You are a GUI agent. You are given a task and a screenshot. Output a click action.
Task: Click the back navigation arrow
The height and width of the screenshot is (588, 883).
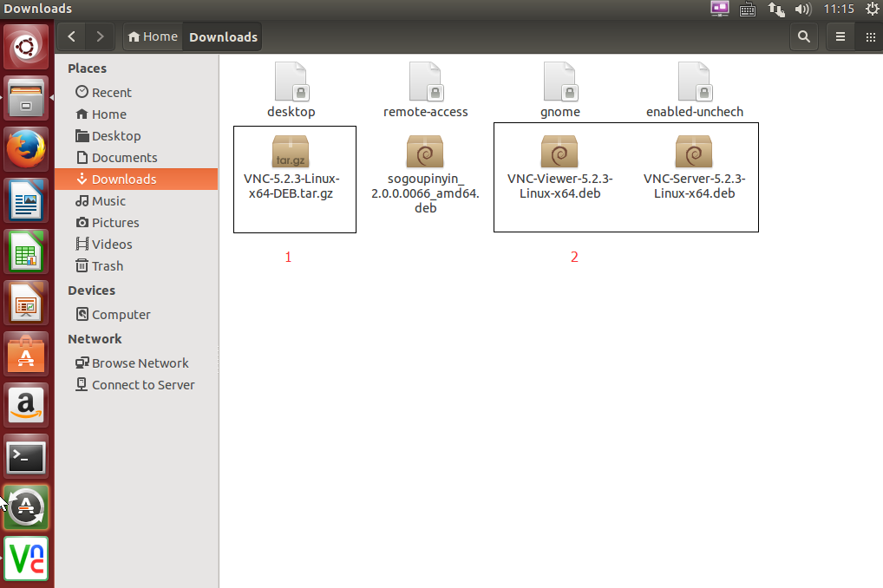point(71,36)
